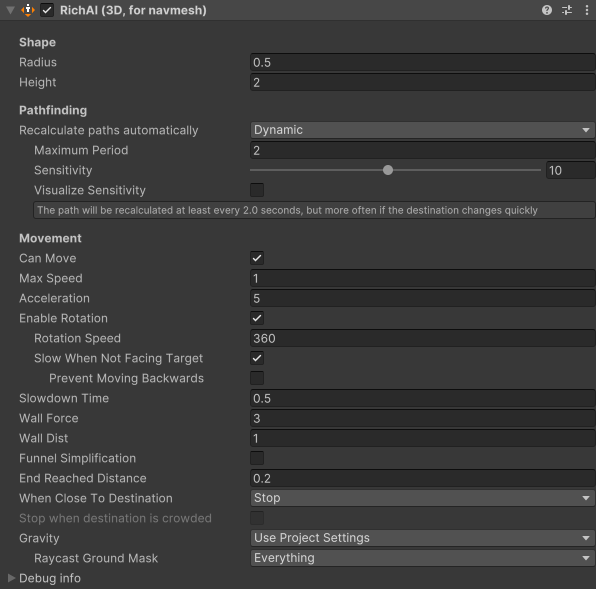
Task: Uncheck the Can Move checkbox
Action: (257, 258)
